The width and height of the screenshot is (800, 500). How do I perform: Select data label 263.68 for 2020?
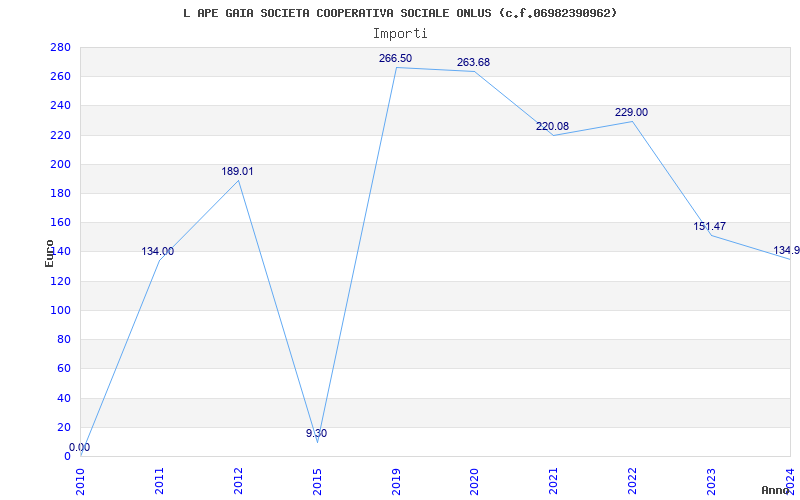pyautogui.click(x=473, y=62)
